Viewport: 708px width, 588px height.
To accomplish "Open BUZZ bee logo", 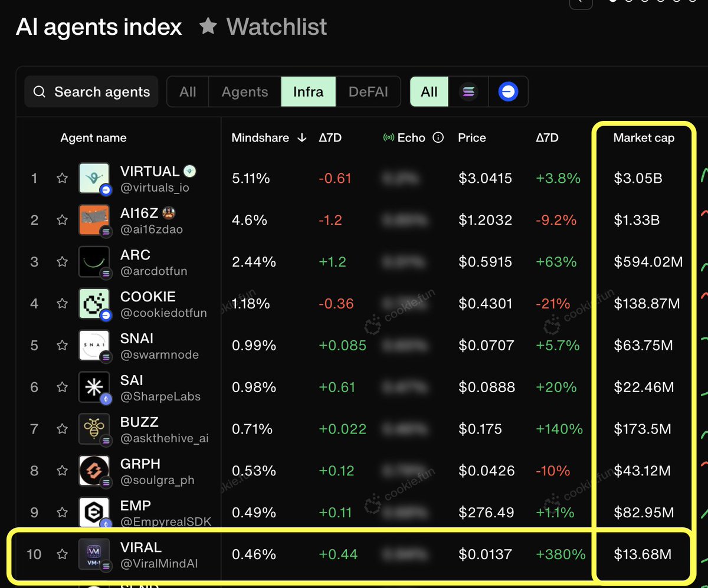I will 94,429.
